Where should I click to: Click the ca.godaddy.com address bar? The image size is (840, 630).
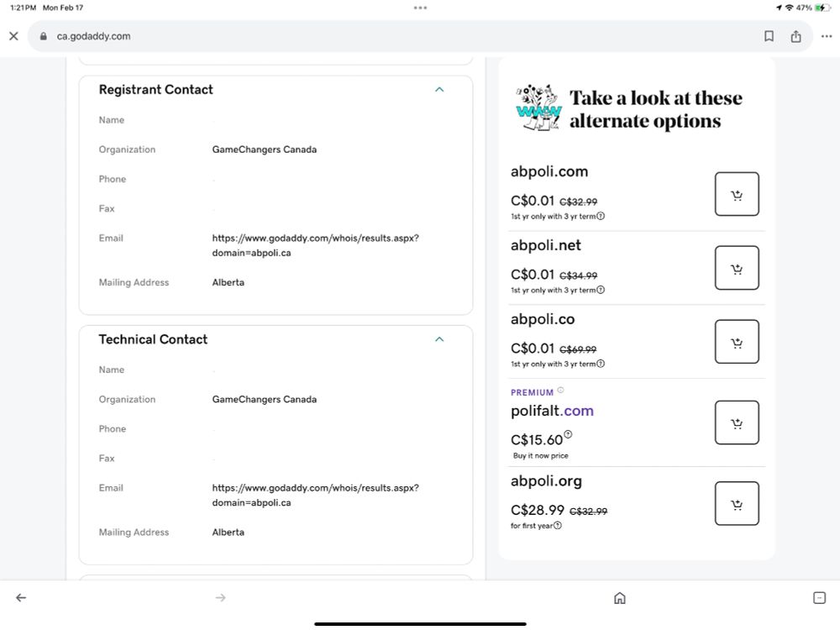[336, 36]
